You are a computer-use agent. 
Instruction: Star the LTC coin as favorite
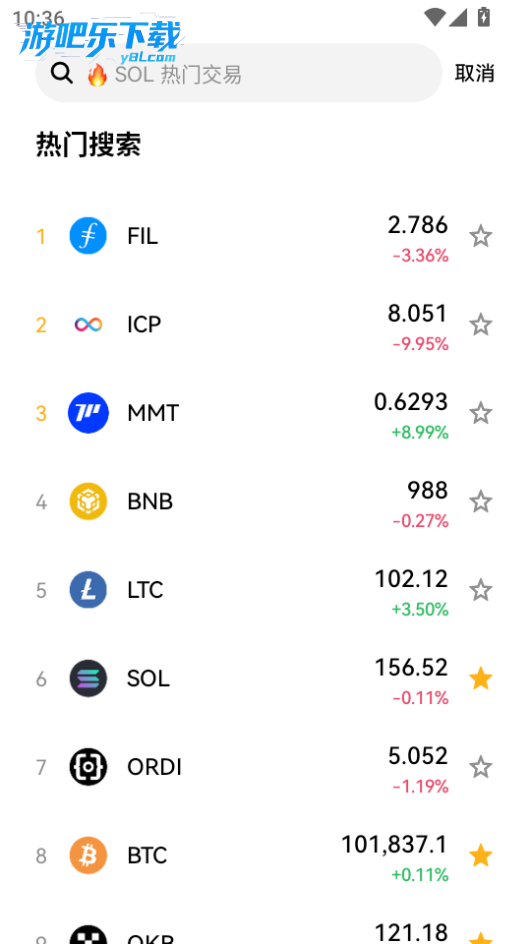pos(480,590)
